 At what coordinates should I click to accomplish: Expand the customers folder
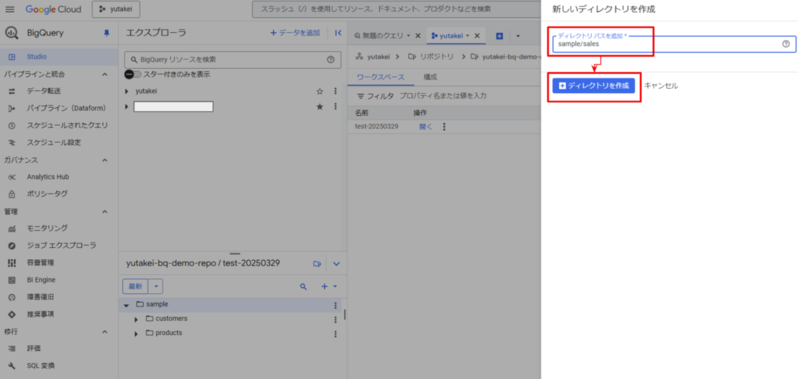(136, 319)
